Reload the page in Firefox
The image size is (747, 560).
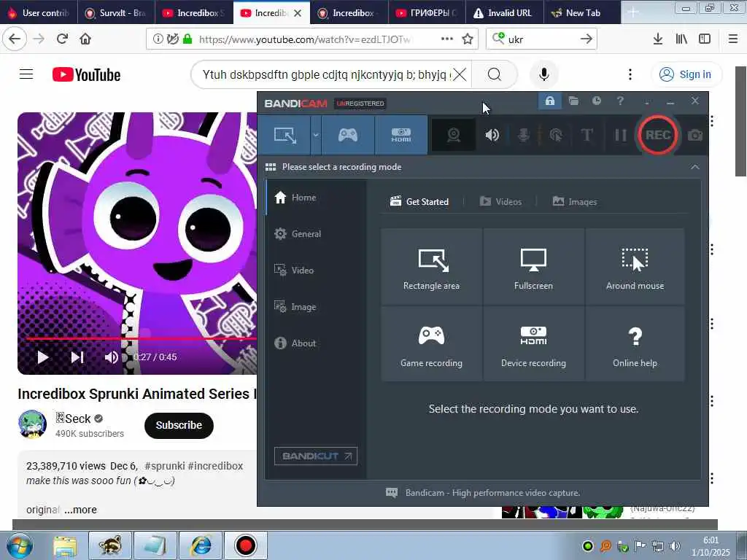62,39
